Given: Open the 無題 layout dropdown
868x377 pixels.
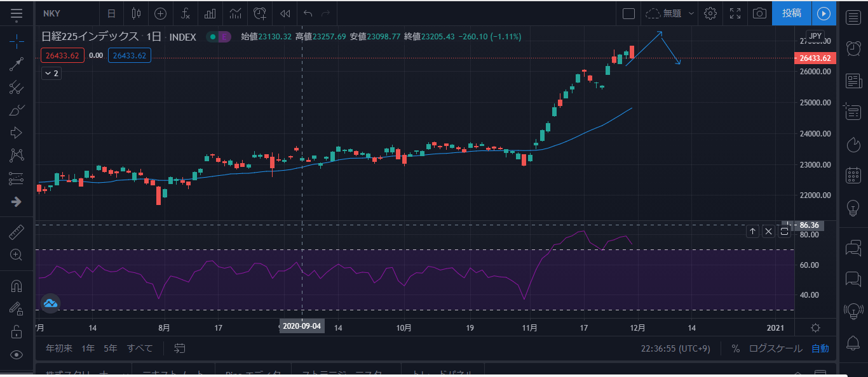Looking at the screenshot, I should point(671,13).
